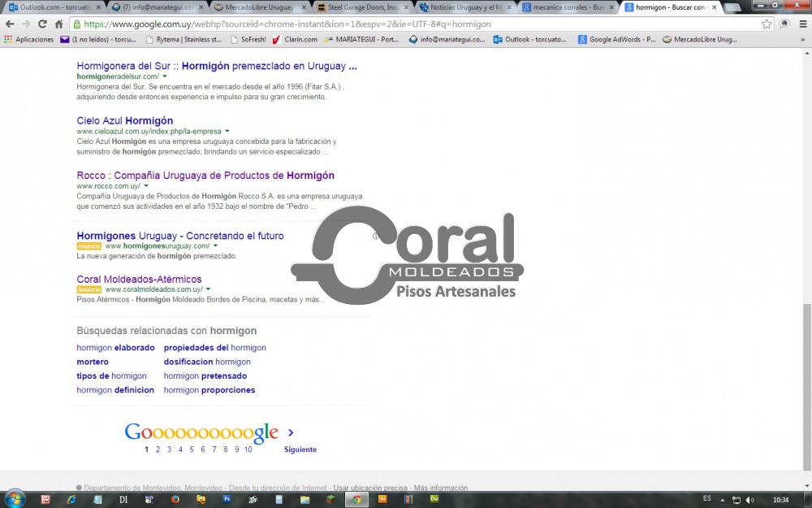Viewport: 812px width, 508px height.
Task: Launch Internet Explorer from the taskbar
Action: click(x=71, y=499)
